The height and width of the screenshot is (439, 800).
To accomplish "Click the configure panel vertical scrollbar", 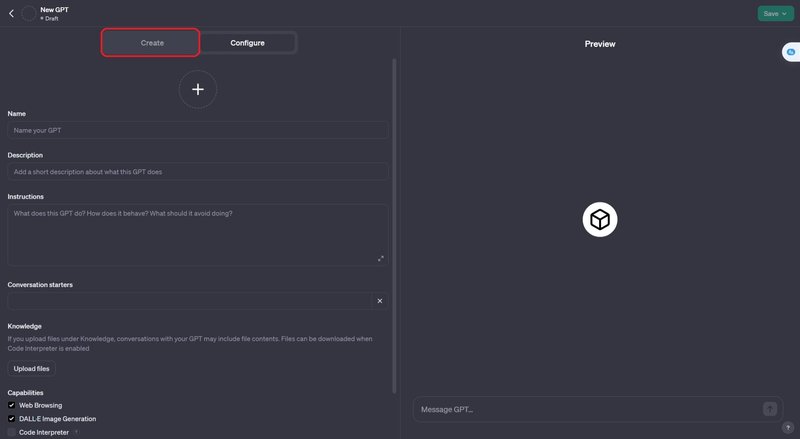I will 394,226.
